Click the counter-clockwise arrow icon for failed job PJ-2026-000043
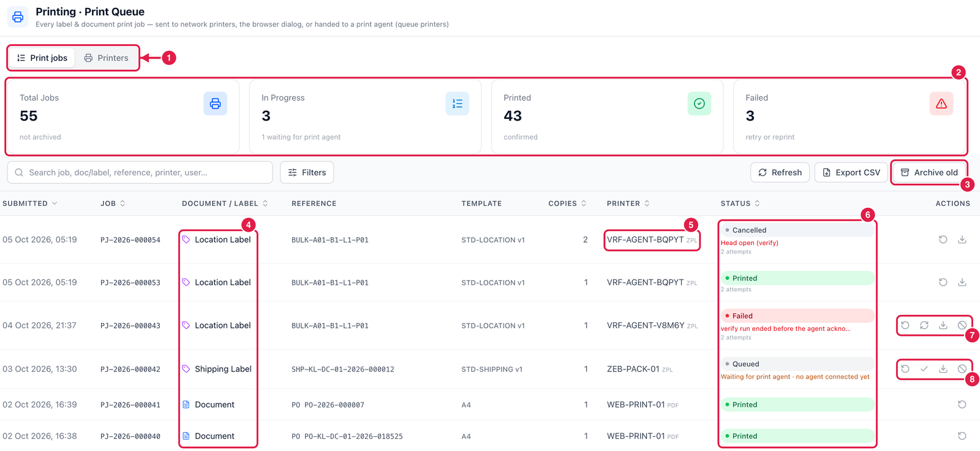The image size is (980, 451). coord(905,325)
